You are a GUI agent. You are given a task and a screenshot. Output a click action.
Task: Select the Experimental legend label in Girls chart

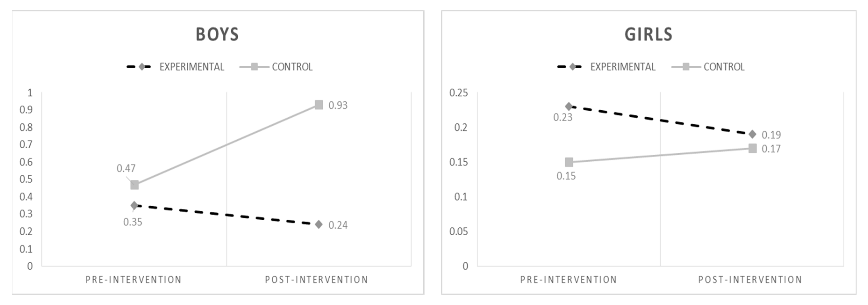pyautogui.click(x=623, y=67)
